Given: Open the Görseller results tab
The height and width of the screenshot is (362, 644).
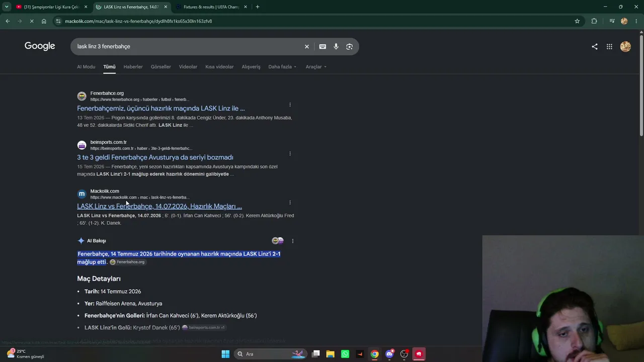Looking at the screenshot, I should 161,67.
